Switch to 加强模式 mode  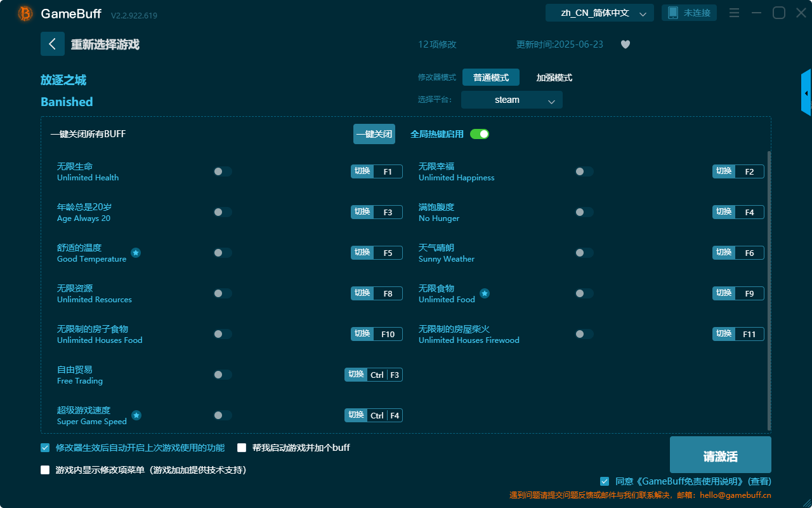[554, 77]
